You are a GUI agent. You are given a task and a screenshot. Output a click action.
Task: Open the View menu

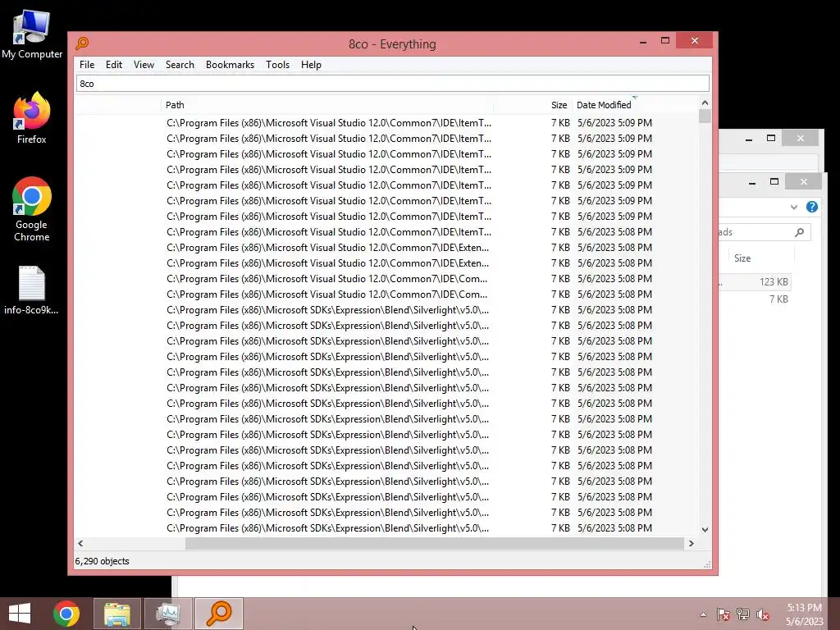point(144,64)
